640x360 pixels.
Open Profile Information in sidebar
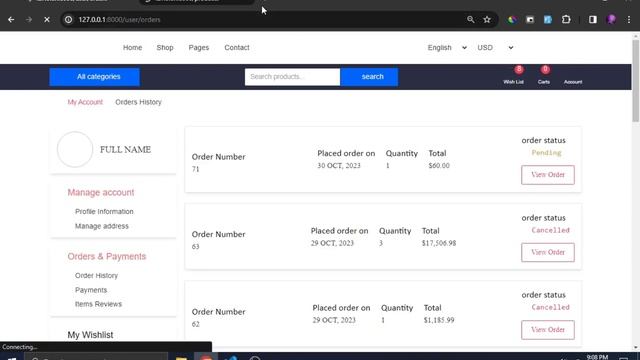(104, 211)
